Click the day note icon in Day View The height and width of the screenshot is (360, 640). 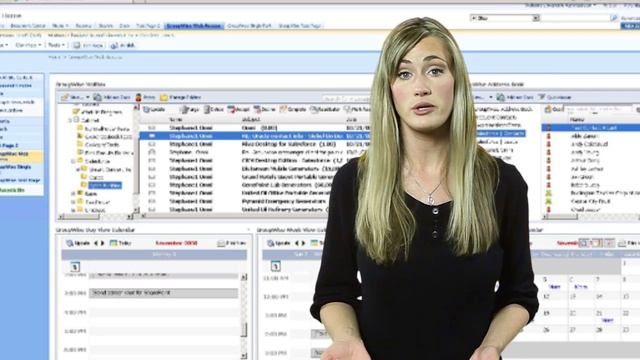click(75, 267)
